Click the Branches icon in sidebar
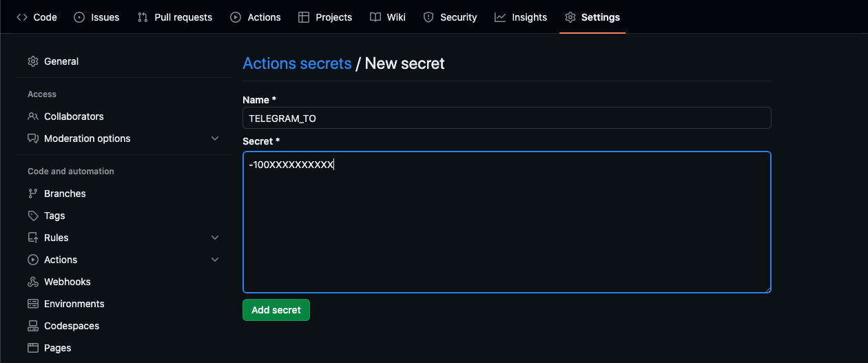The image size is (868, 363). point(33,194)
